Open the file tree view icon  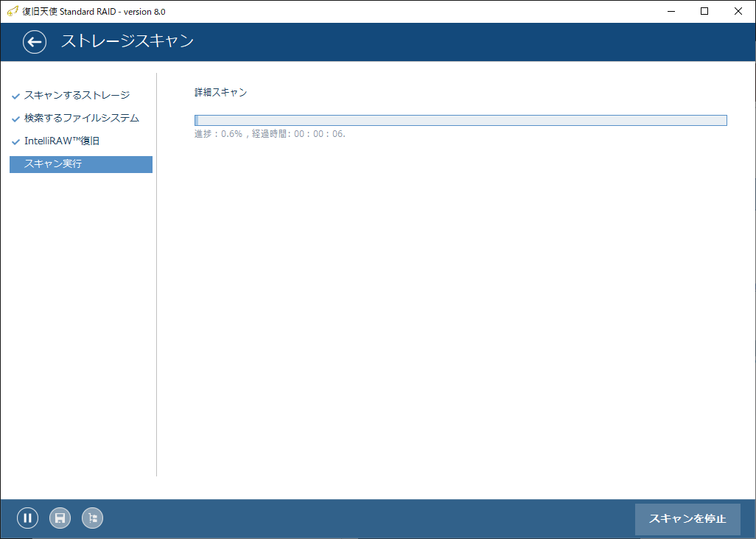pyautogui.click(x=93, y=518)
